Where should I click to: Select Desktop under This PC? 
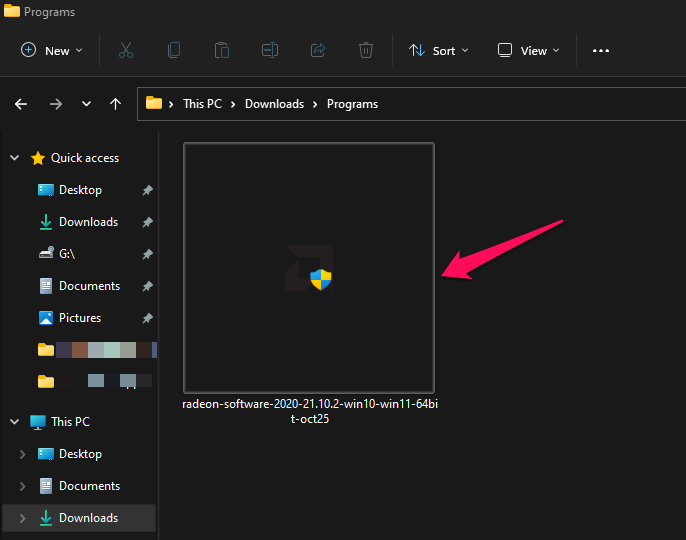(x=80, y=454)
